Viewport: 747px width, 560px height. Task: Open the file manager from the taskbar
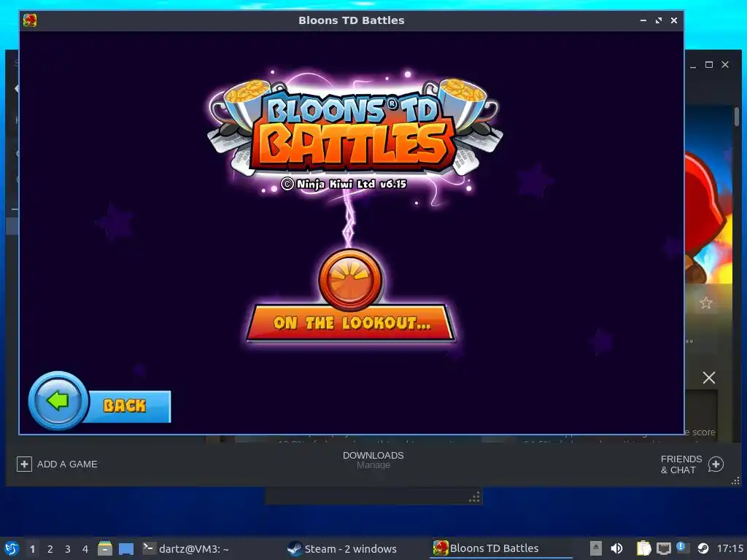105,548
